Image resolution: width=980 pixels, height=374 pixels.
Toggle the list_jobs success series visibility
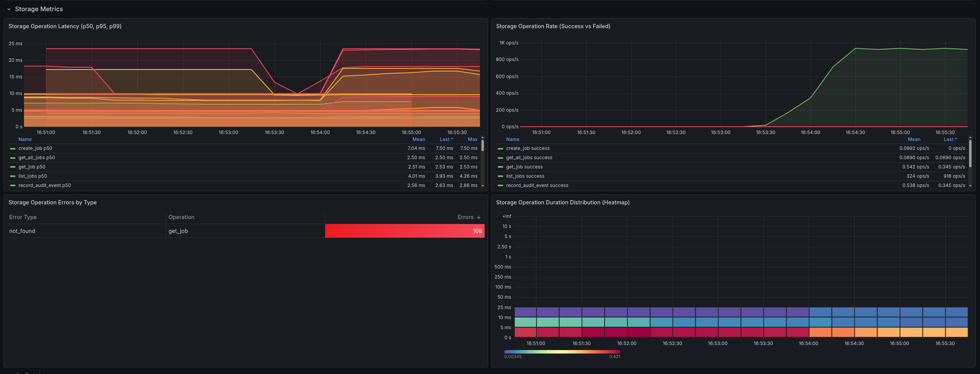pyautogui.click(x=525, y=176)
